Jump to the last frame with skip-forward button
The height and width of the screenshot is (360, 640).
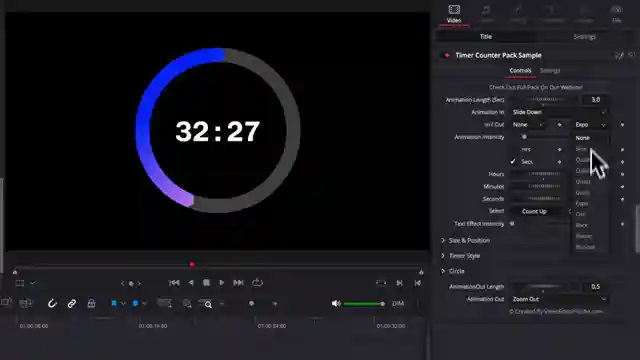coord(238,282)
